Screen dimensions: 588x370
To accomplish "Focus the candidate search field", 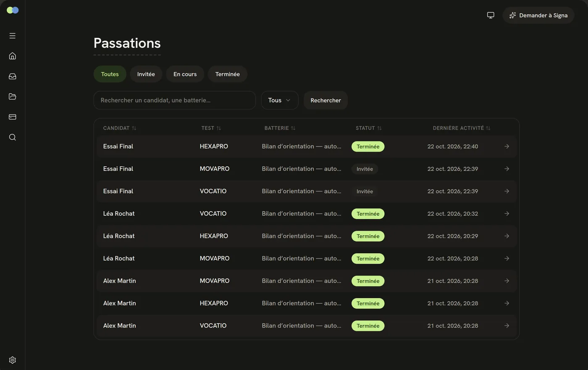I will [175, 100].
